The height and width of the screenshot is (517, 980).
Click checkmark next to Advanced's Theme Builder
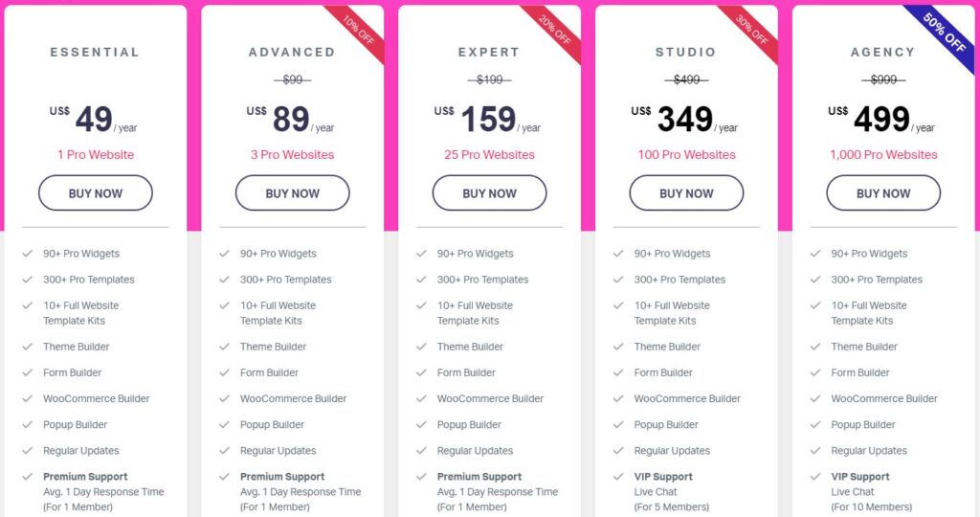point(225,347)
